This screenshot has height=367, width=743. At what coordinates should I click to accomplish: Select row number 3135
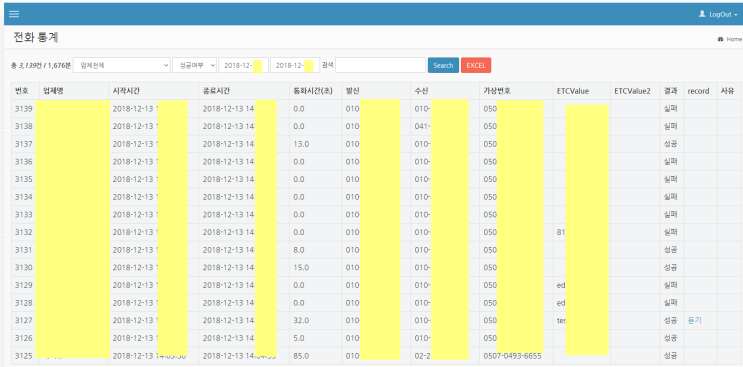[24, 179]
